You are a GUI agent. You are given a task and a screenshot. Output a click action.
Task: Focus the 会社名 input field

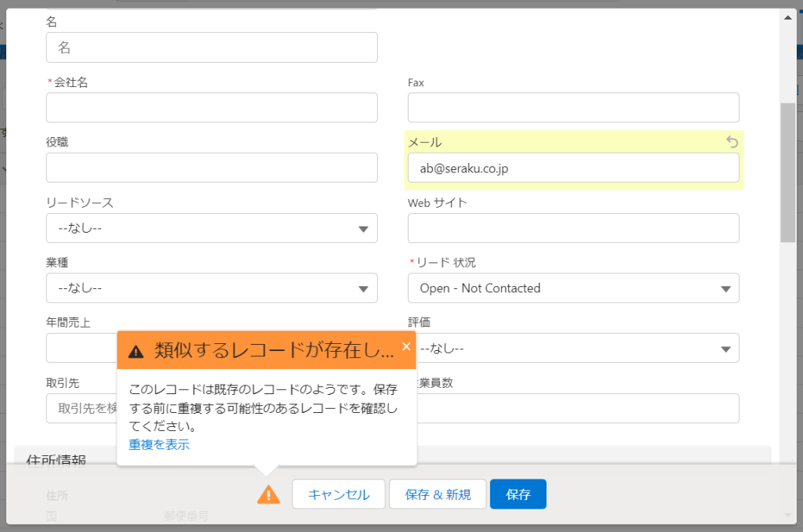[212, 107]
